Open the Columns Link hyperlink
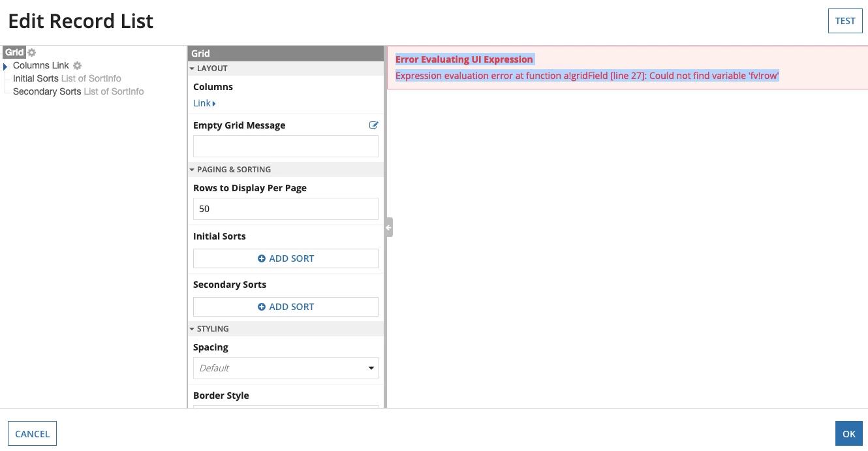Image resolution: width=868 pixels, height=451 pixels. coord(204,103)
